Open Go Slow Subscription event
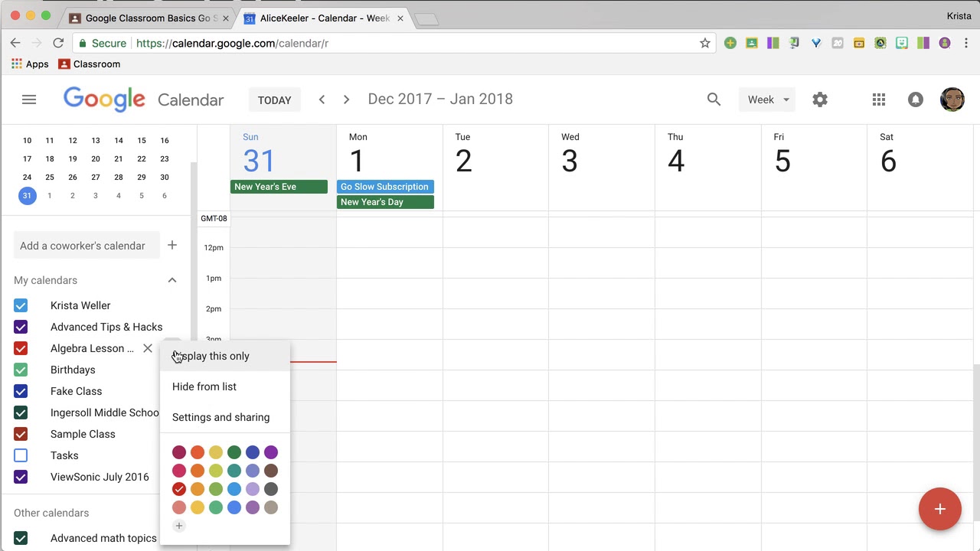Screen dimensions: 980x551 click(x=385, y=187)
